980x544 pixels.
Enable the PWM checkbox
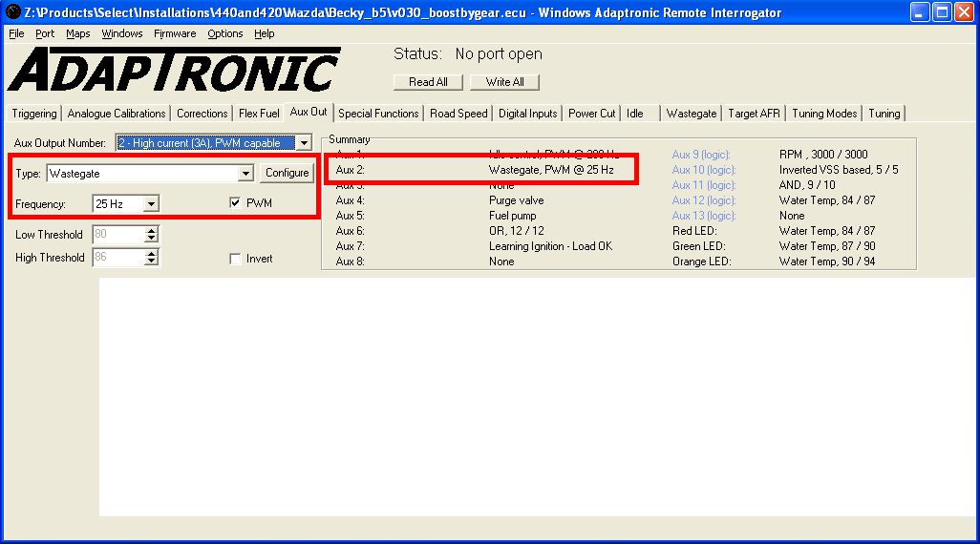tap(236, 203)
